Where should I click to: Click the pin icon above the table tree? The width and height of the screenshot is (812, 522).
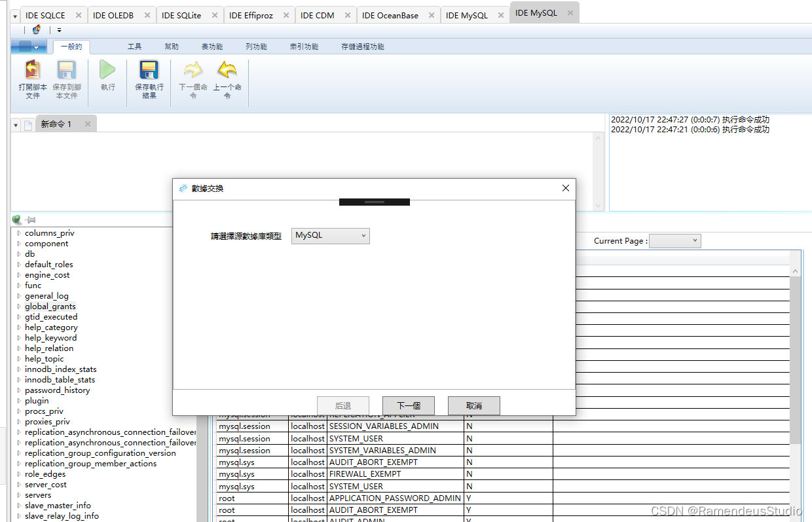pyautogui.click(x=31, y=220)
